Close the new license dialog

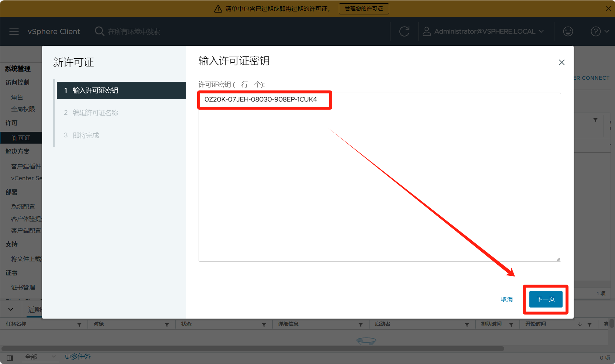pyautogui.click(x=561, y=62)
